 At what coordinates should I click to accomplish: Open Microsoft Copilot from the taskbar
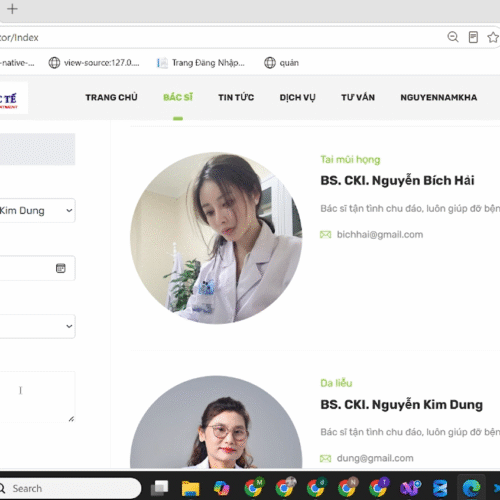[222, 488]
